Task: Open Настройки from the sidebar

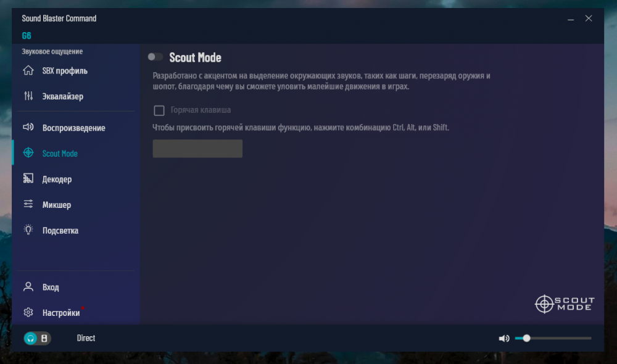Action: pyautogui.click(x=61, y=313)
